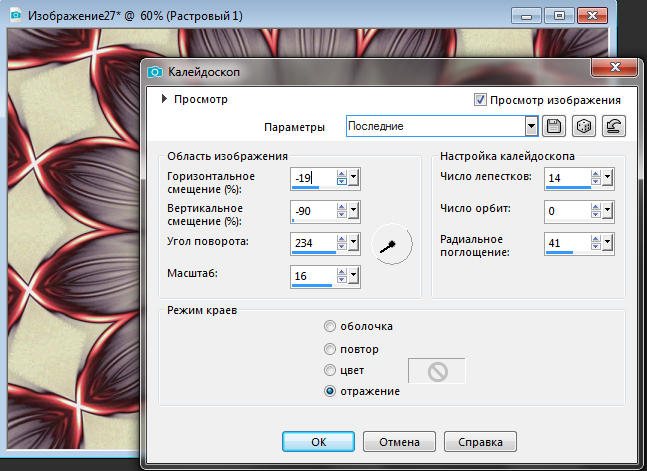This screenshot has width=647, height=471.
Task: Select the 'цвет' edge mode radio button
Action: pyautogui.click(x=330, y=370)
